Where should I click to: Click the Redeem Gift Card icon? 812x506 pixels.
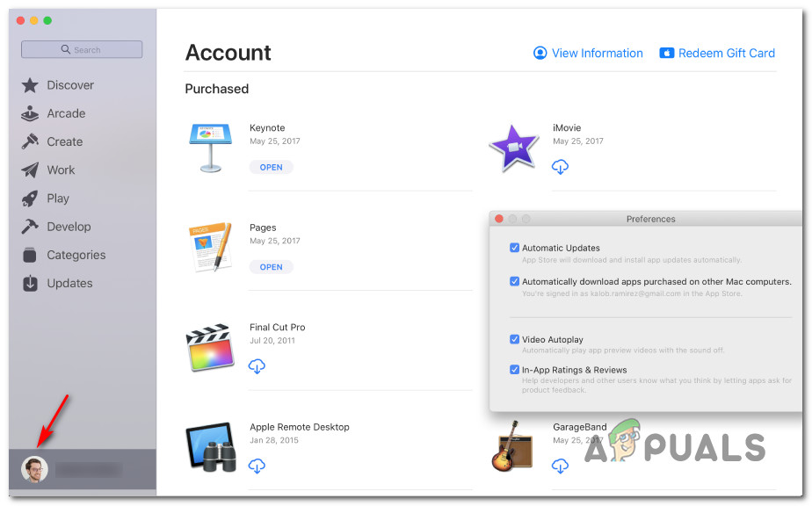click(x=666, y=53)
